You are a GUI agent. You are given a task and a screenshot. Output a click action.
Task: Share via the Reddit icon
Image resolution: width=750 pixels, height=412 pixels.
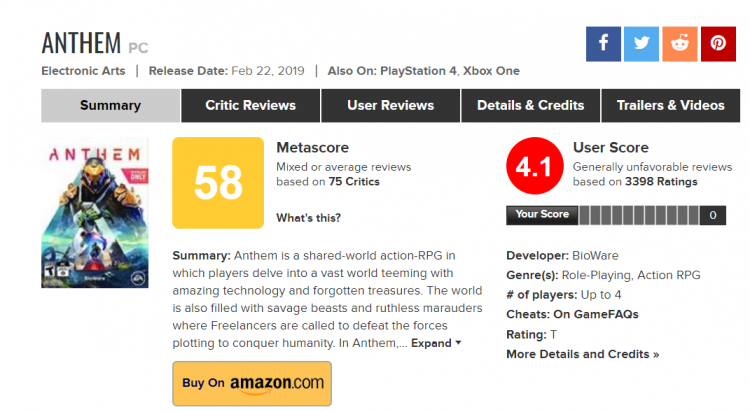tap(679, 43)
